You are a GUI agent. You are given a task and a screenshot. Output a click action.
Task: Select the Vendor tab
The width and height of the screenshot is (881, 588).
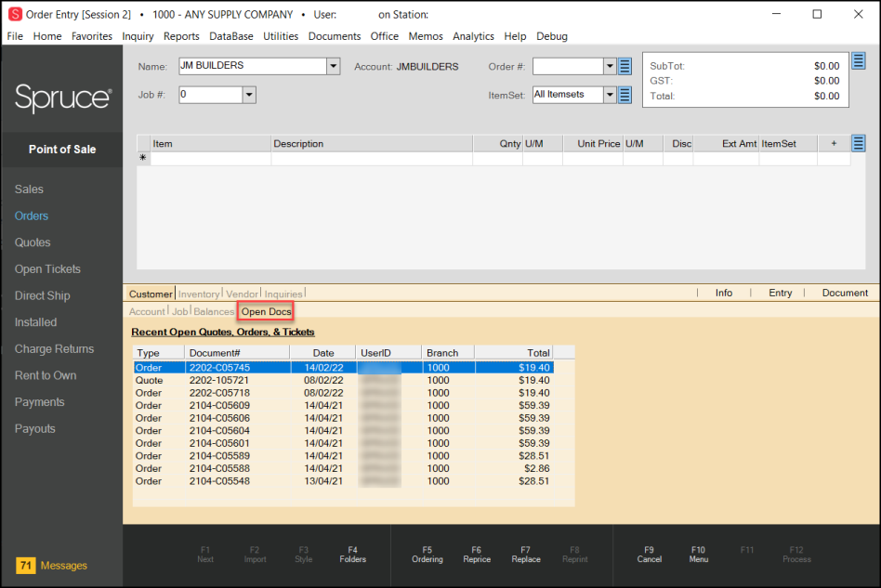[242, 294]
